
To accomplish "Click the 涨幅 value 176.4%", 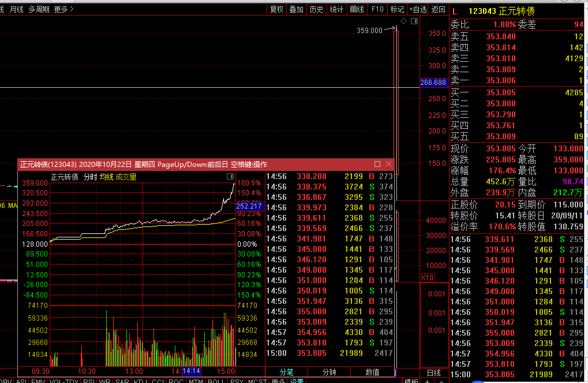I will [502, 170].
